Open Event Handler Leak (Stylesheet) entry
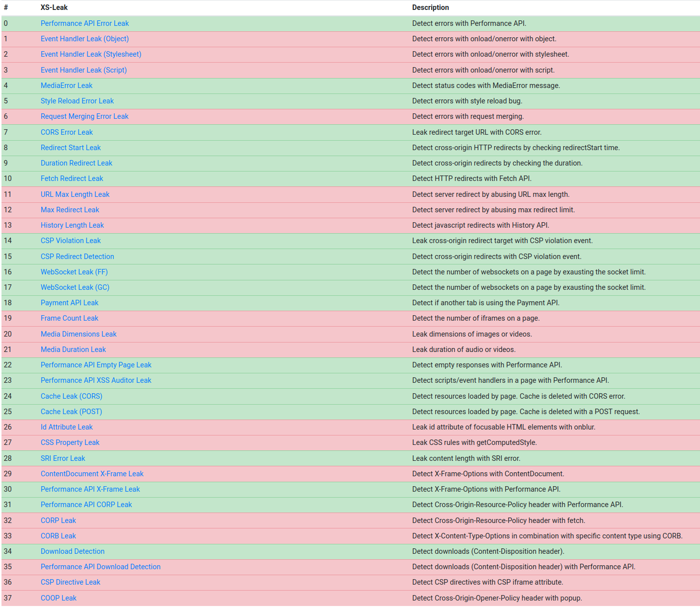Viewport: 700px width, 607px height. [91, 54]
